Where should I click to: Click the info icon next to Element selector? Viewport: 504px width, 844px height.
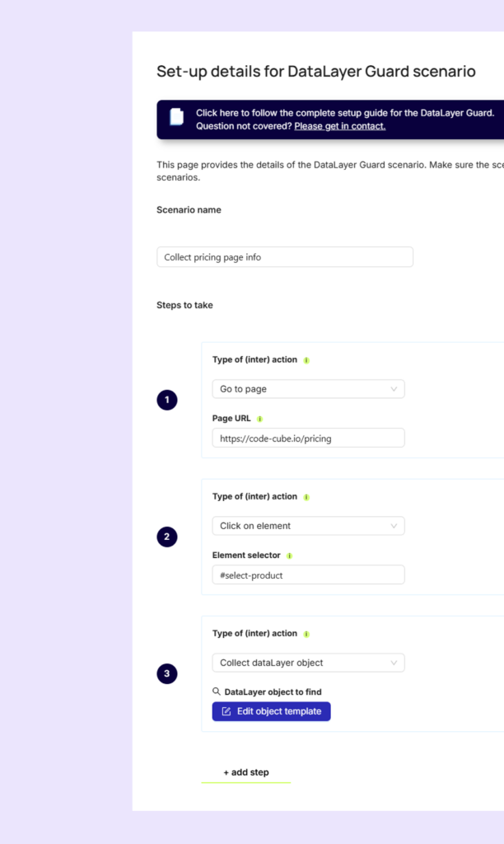coord(289,556)
